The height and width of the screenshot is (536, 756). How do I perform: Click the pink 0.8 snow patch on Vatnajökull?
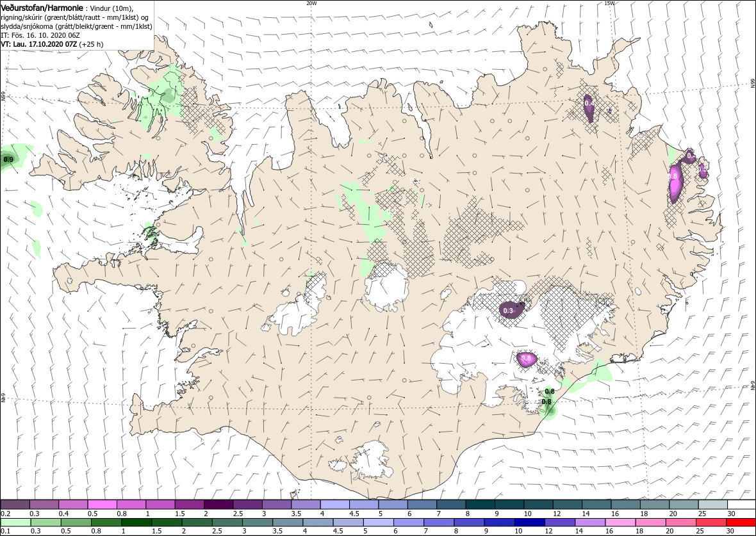click(x=527, y=359)
